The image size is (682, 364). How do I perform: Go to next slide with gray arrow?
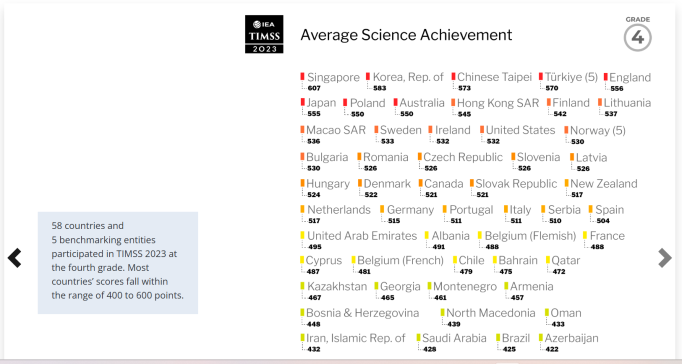pyautogui.click(x=665, y=258)
